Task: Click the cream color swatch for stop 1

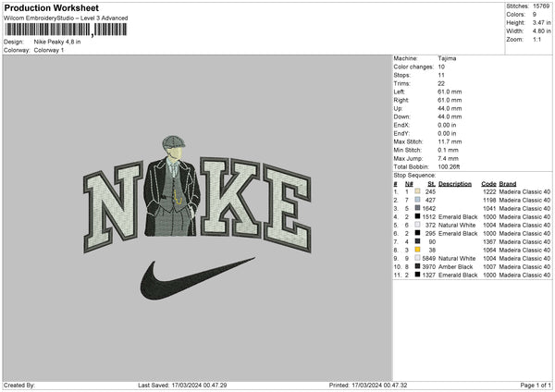Action: 418,191
